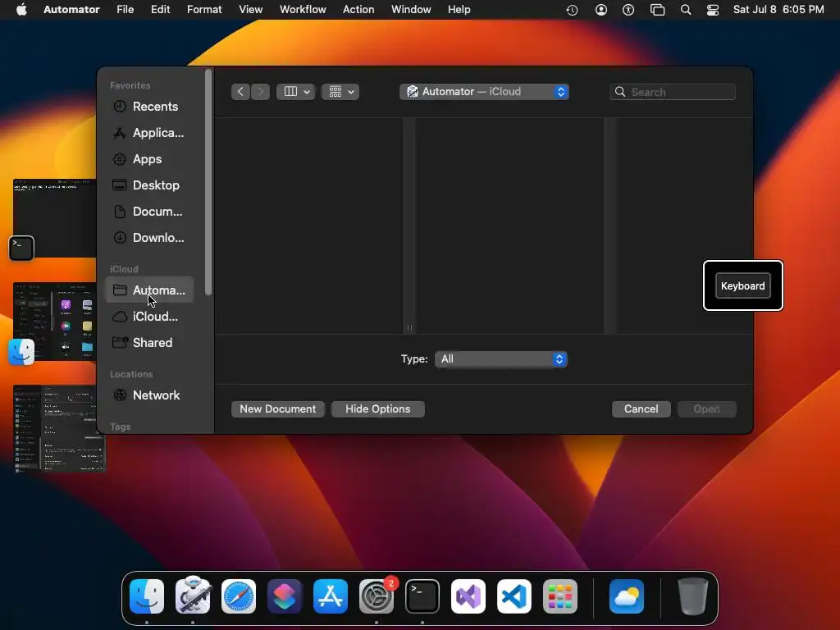840x630 pixels.
Task: Open System Settings from the Dock
Action: pos(377,596)
